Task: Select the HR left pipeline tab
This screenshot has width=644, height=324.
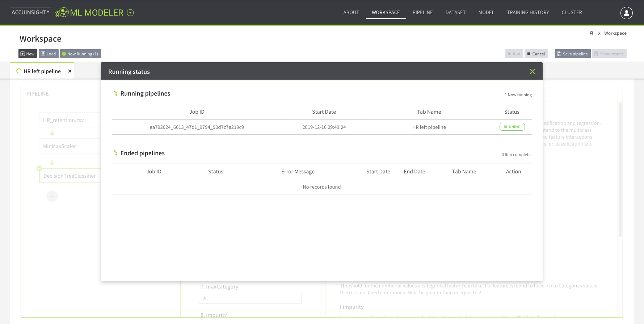Action: (42, 71)
